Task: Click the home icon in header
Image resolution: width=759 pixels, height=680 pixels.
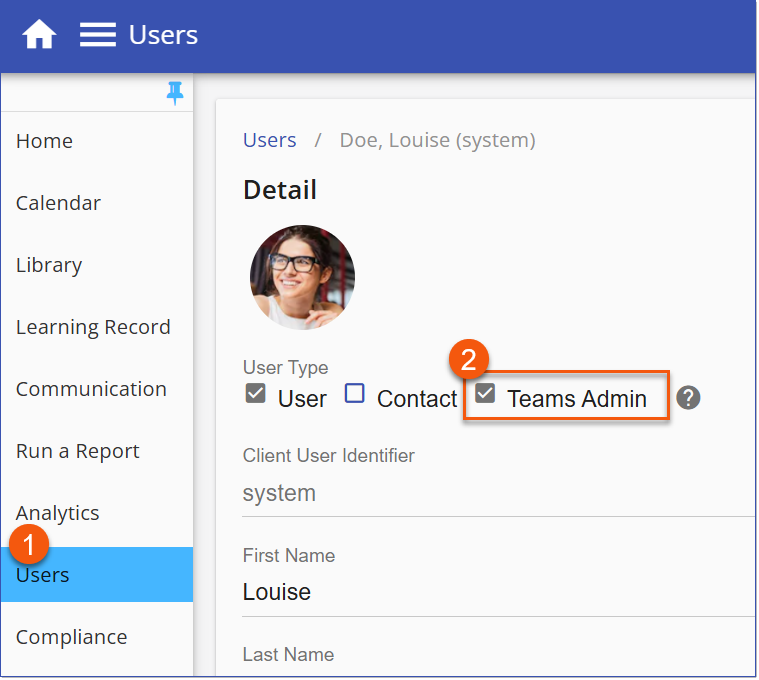Action: coord(39,34)
